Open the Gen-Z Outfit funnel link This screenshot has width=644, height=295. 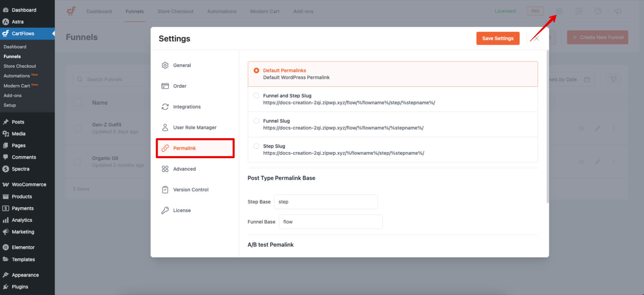(x=107, y=125)
